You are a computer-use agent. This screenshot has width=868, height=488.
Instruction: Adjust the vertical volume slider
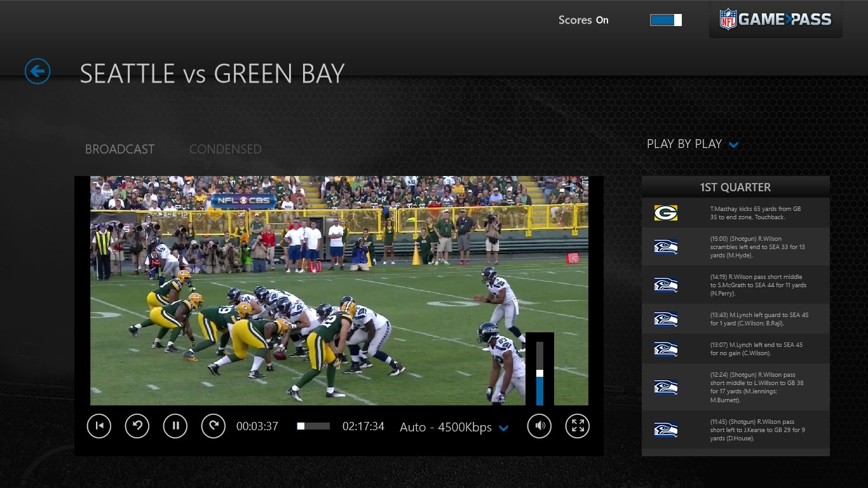pos(539,374)
